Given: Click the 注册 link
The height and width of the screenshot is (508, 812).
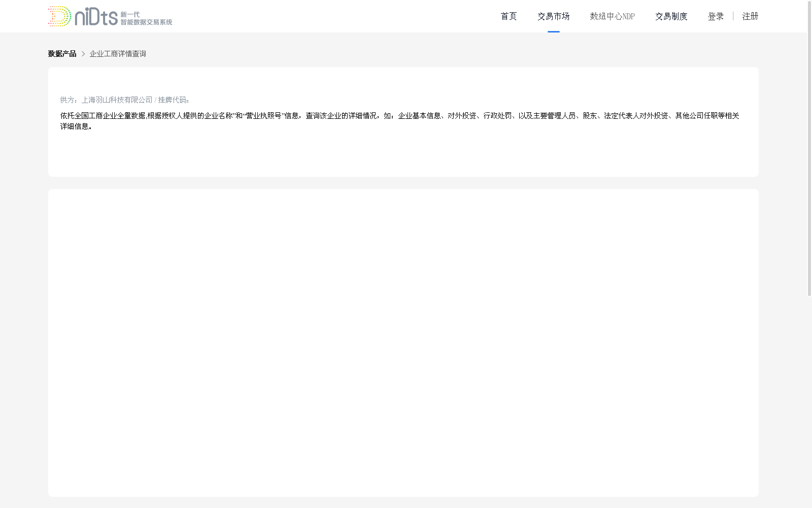Looking at the screenshot, I should [750, 16].
